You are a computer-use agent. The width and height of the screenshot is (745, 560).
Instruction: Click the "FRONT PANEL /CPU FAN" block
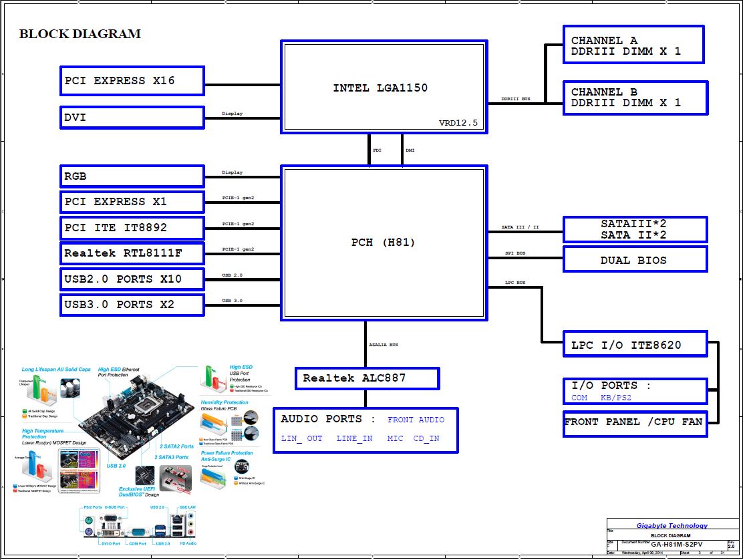635,424
